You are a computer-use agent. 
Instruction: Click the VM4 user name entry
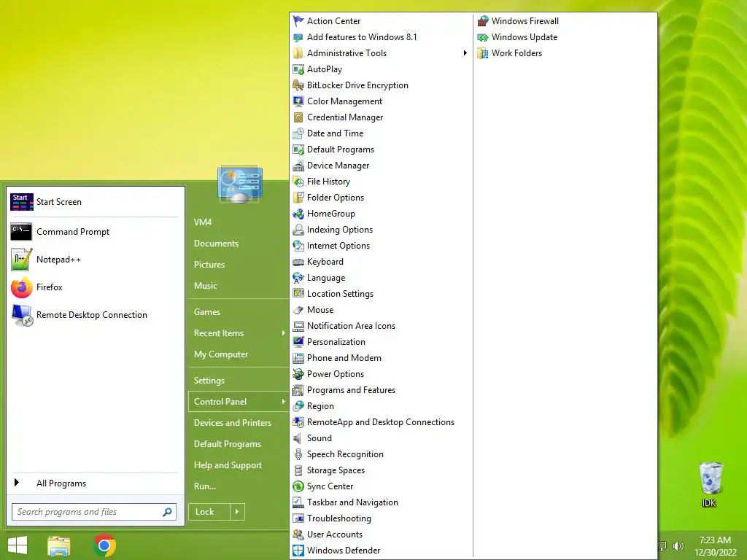(203, 222)
